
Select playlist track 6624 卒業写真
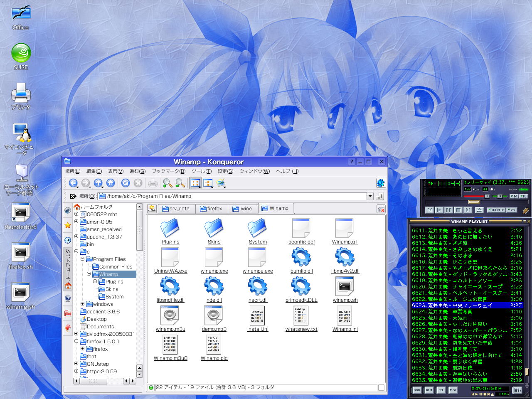coord(466,311)
